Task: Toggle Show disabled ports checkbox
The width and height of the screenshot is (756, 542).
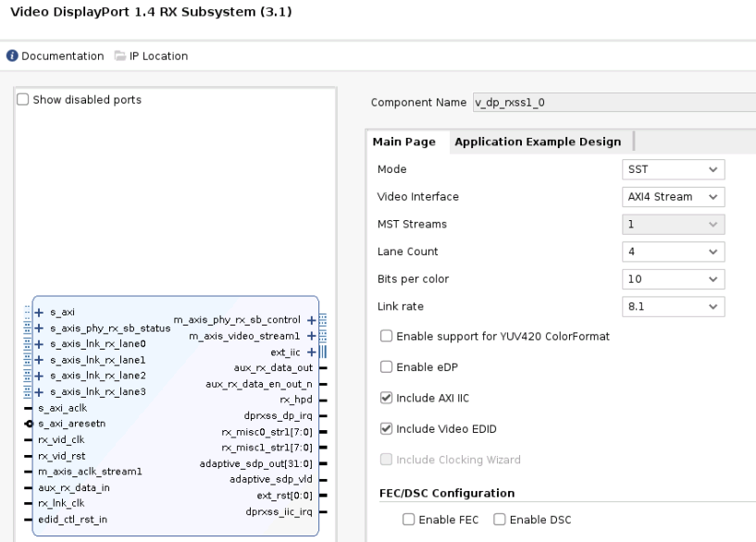Action: (22, 100)
